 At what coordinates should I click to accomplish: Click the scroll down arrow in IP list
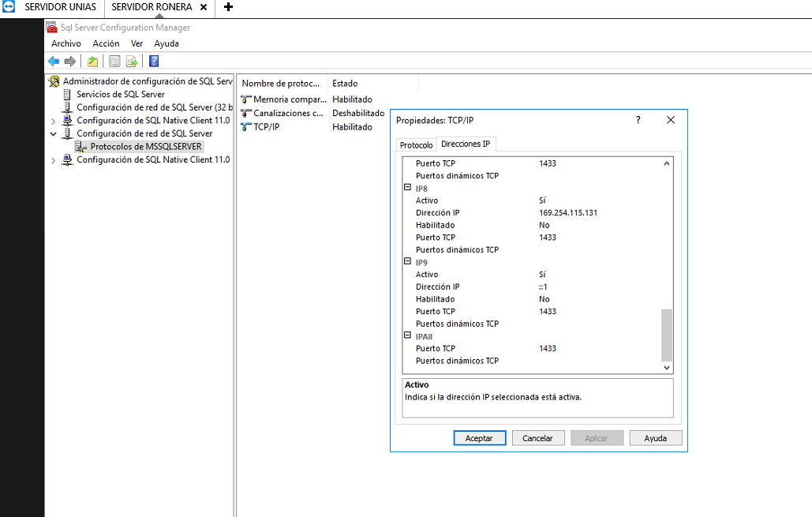667,367
